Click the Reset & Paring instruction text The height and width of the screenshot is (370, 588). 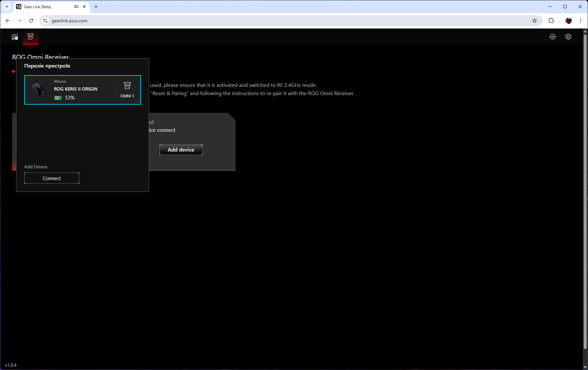tap(252, 93)
